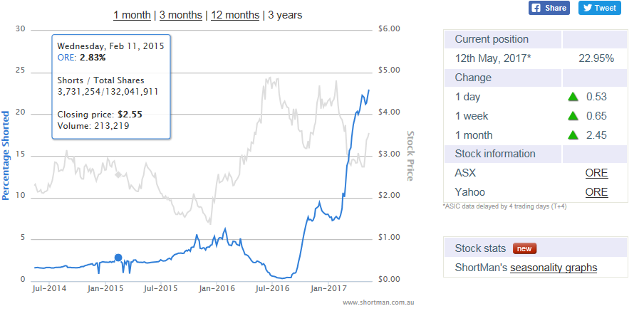Open the Yahoo ORE link

pyautogui.click(x=596, y=192)
